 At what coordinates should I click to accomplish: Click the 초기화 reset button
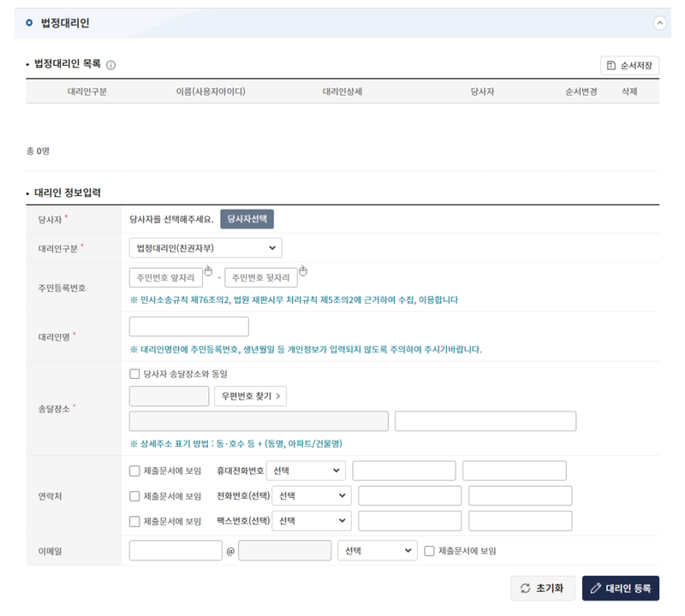(x=543, y=589)
